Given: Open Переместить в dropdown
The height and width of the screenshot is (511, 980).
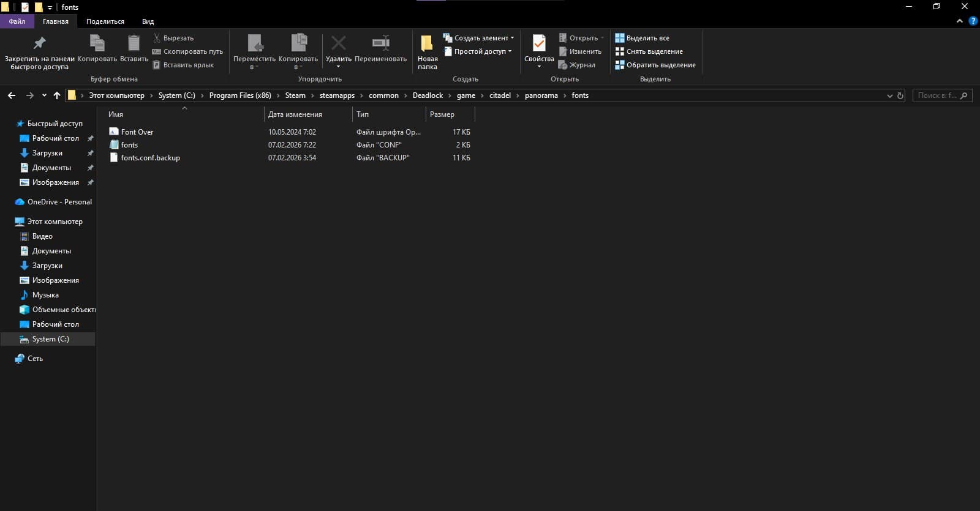Looking at the screenshot, I should pyautogui.click(x=254, y=52).
